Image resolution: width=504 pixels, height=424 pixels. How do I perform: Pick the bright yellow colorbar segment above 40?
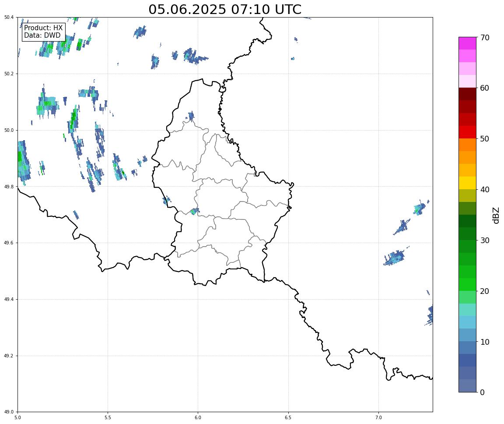(x=467, y=183)
